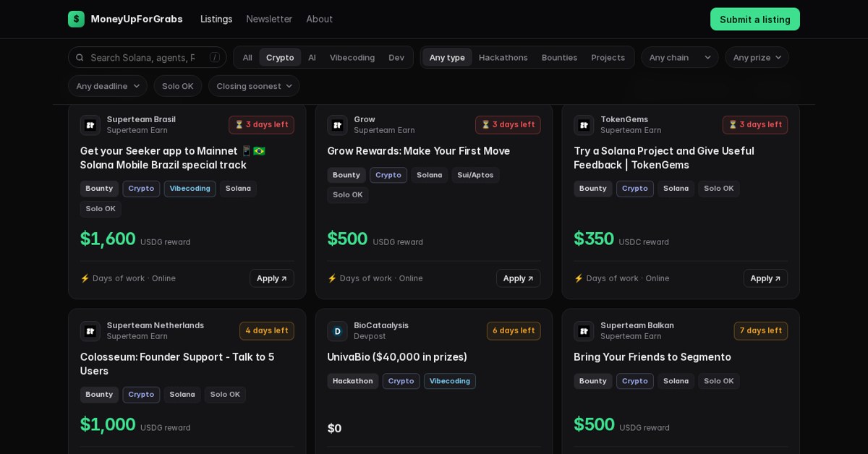Click the $350 USDC reward amount
Image resolution: width=868 pixels, height=454 pixels.
click(x=594, y=239)
